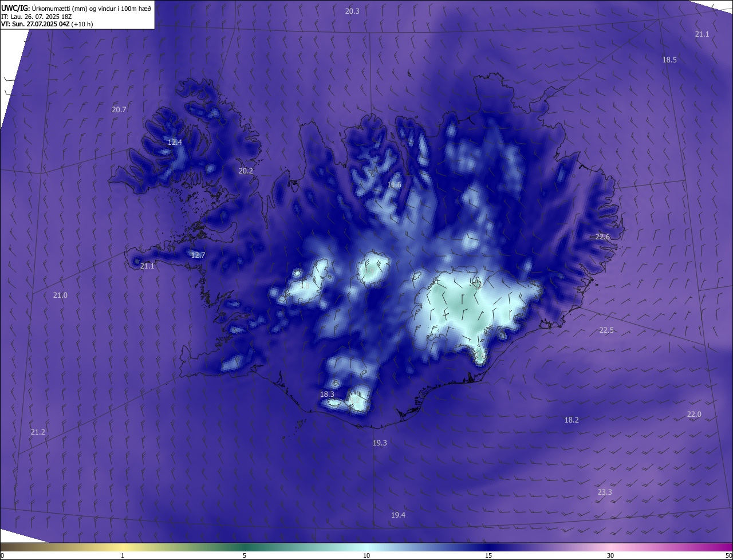Select the 18.5 wind value label

(x=669, y=60)
